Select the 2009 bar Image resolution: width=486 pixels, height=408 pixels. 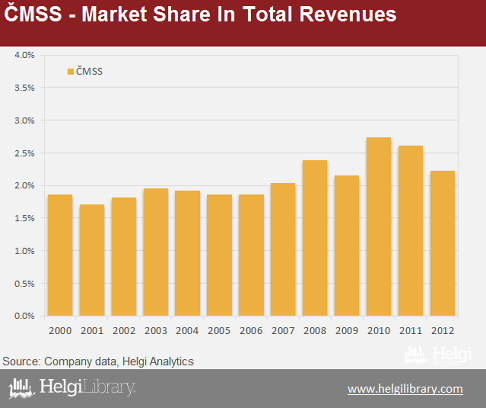[x=347, y=246]
